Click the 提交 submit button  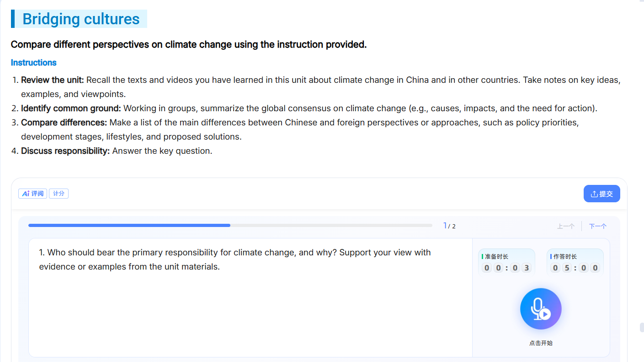(x=601, y=194)
